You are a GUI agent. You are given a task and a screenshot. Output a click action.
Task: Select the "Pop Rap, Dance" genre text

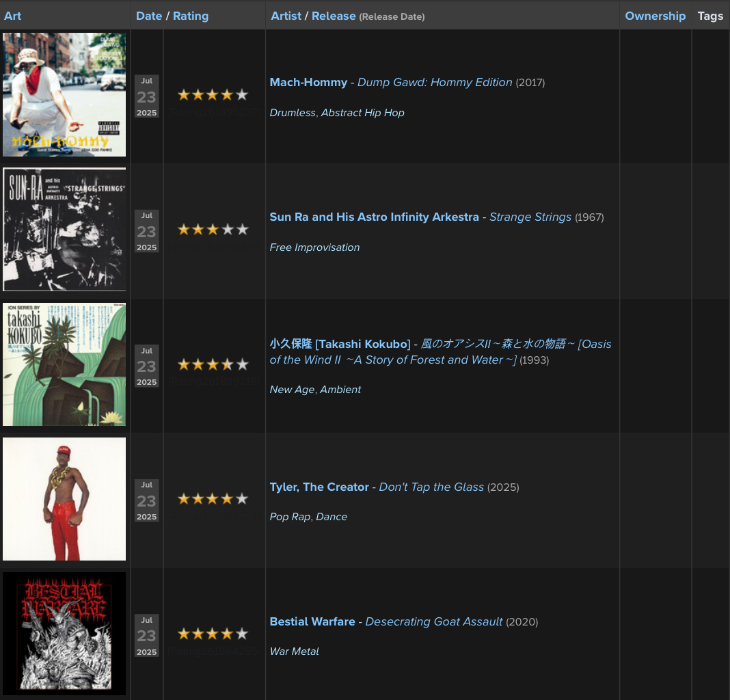pyautogui.click(x=308, y=517)
